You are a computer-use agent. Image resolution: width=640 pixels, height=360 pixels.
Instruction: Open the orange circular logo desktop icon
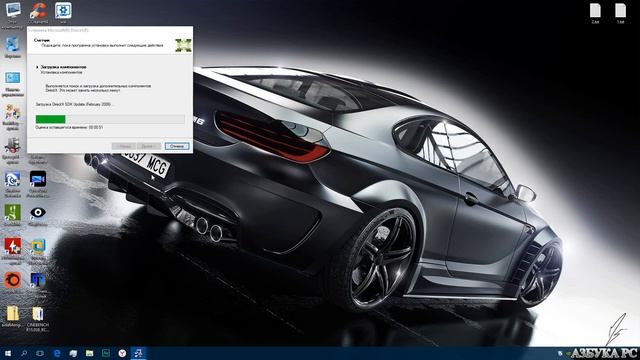point(13,280)
